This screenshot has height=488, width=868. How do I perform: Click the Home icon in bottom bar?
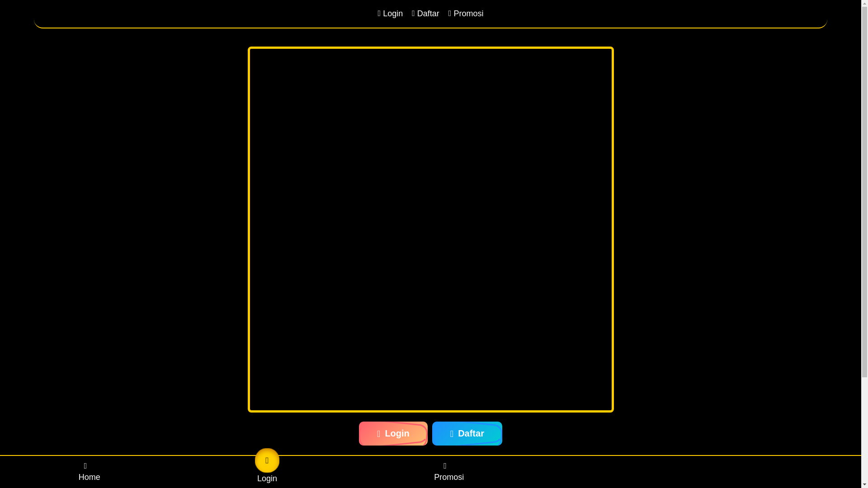coord(85,466)
